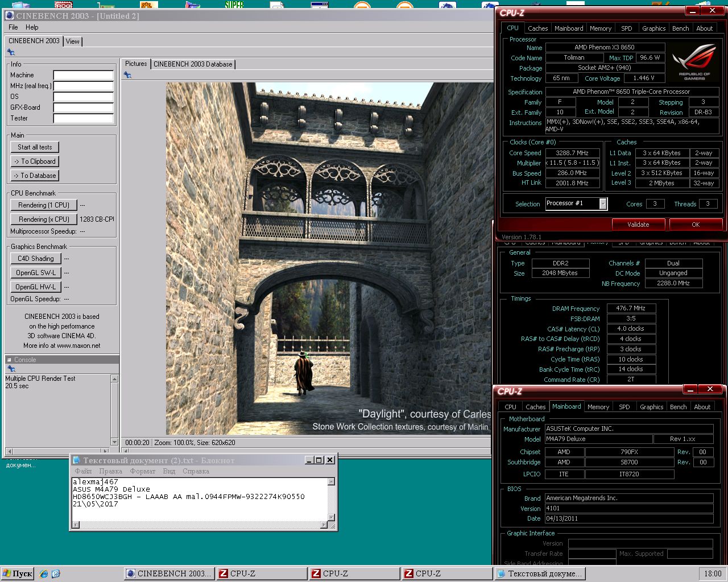Screen dimensions: 728x582
Task: Open the Правка menu in Notepad
Action: point(110,471)
